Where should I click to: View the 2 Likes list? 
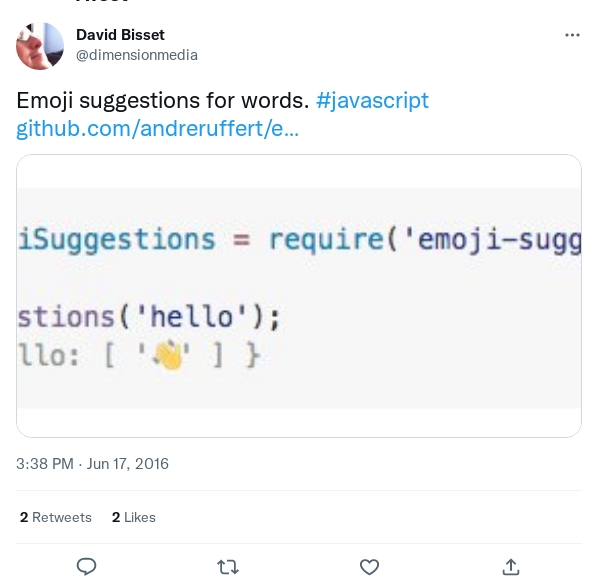tap(133, 517)
